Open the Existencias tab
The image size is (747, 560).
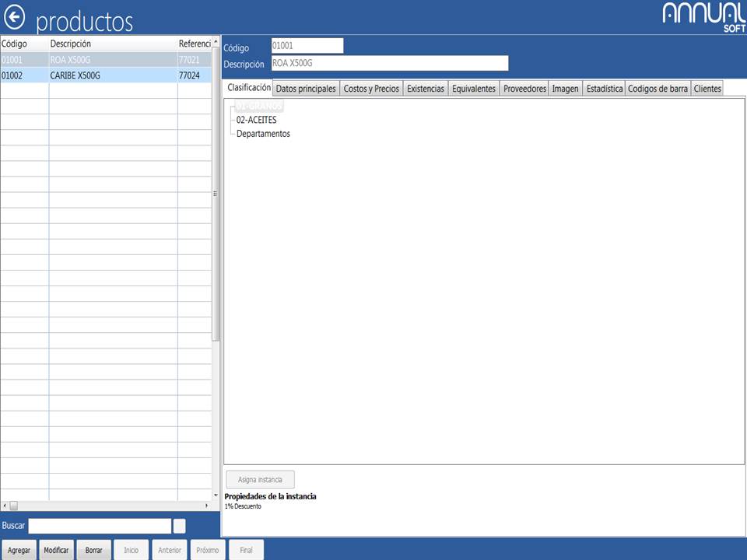(x=426, y=89)
